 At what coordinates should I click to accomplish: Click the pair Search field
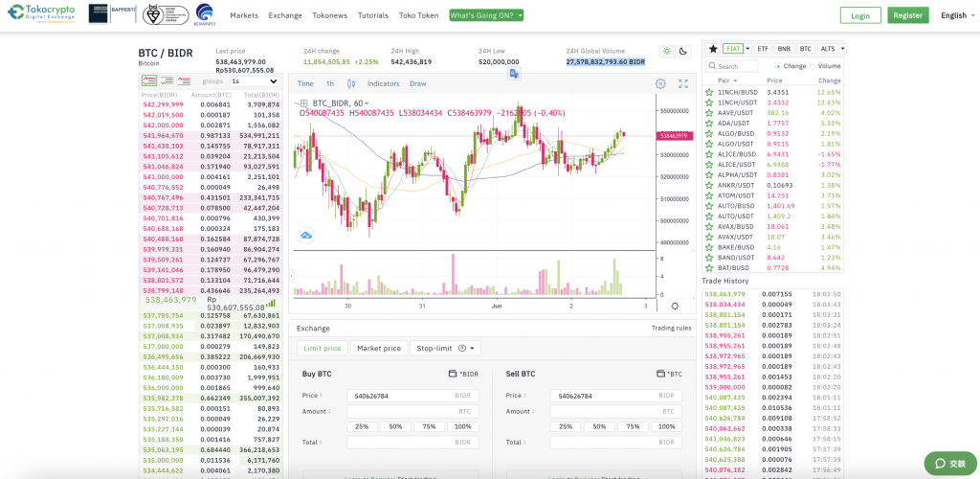(x=731, y=66)
